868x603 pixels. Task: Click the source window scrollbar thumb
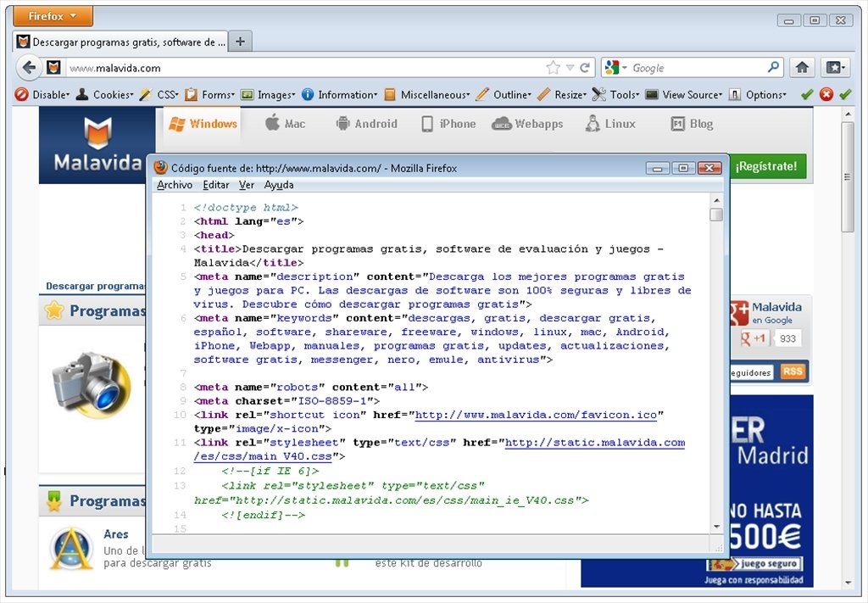[716, 215]
